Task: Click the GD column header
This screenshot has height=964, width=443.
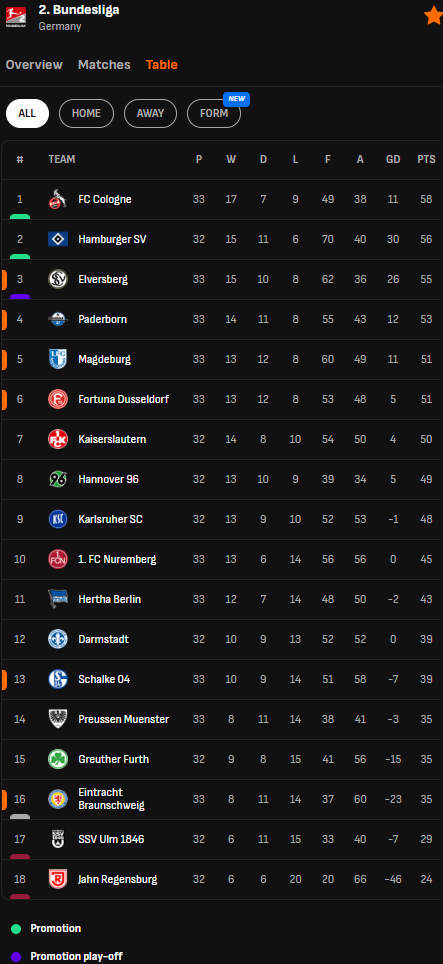Action: (x=393, y=159)
